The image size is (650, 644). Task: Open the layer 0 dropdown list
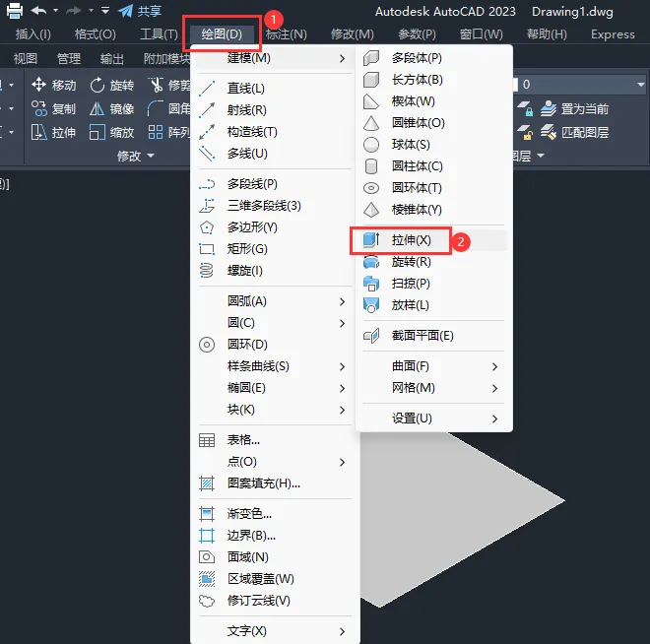641,85
